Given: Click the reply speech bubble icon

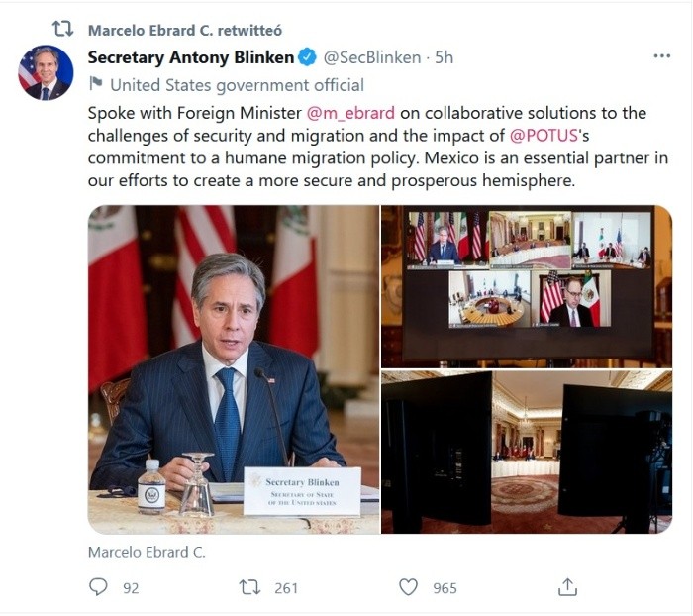Looking at the screenshot, I should (x=98, y=587).
